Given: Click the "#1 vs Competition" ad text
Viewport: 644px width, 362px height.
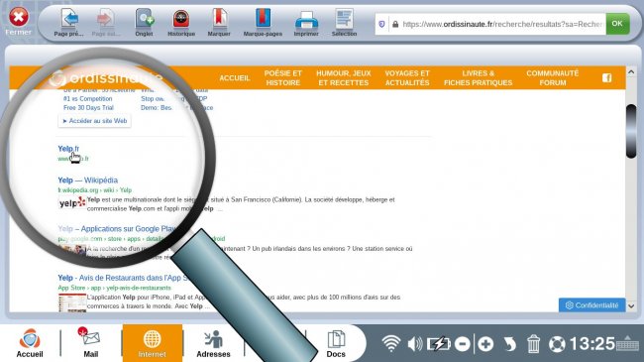Looking at the screenshot, I should [87, 99].
